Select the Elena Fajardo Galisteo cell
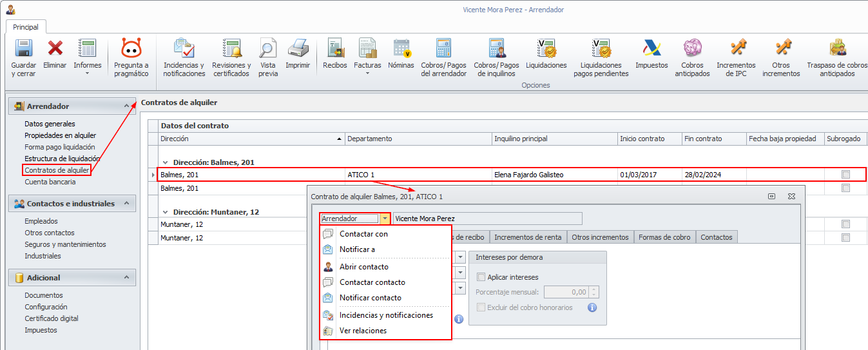 click(554, 175)
